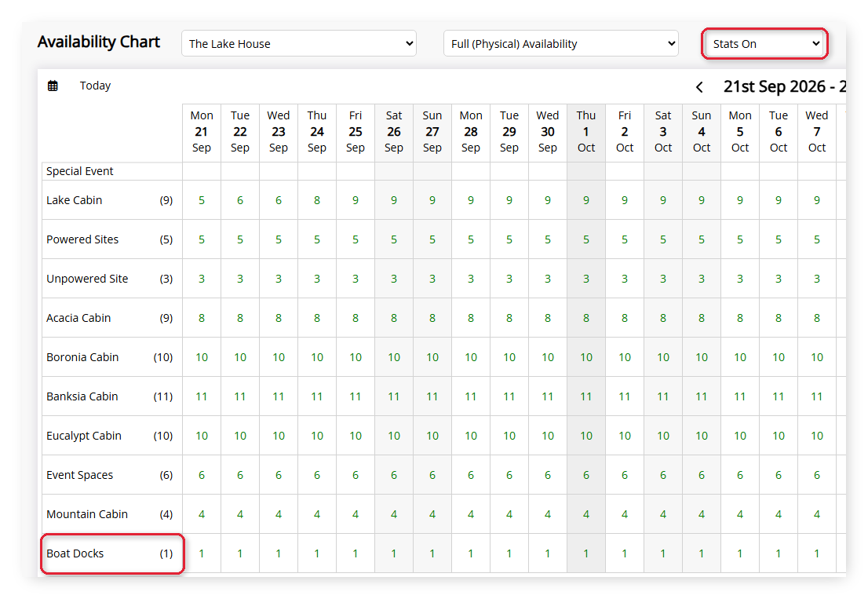Screen dimensions: 868x599
Task: Open the calendar date picker icon
Action: [x=53, y=86]
